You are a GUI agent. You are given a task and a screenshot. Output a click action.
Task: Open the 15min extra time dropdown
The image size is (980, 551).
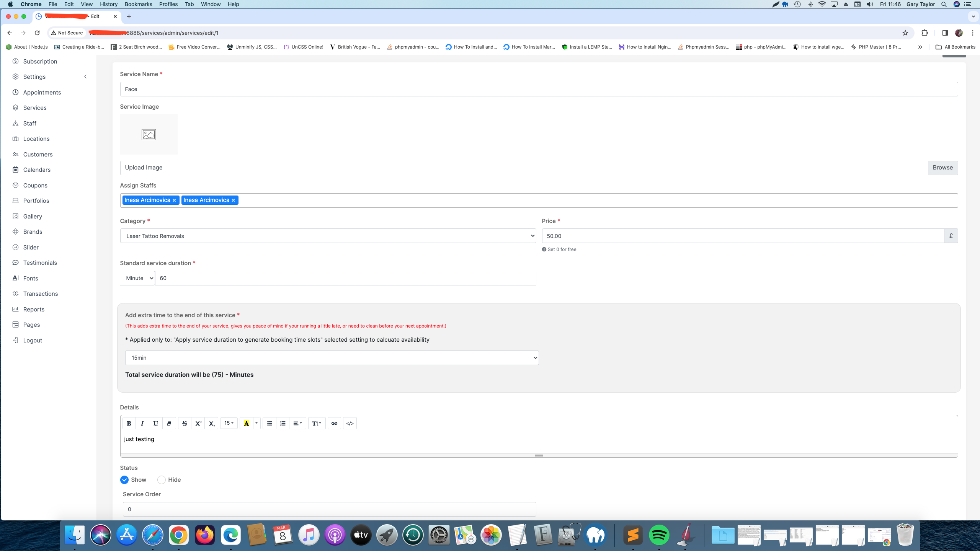tap(332, 358)
